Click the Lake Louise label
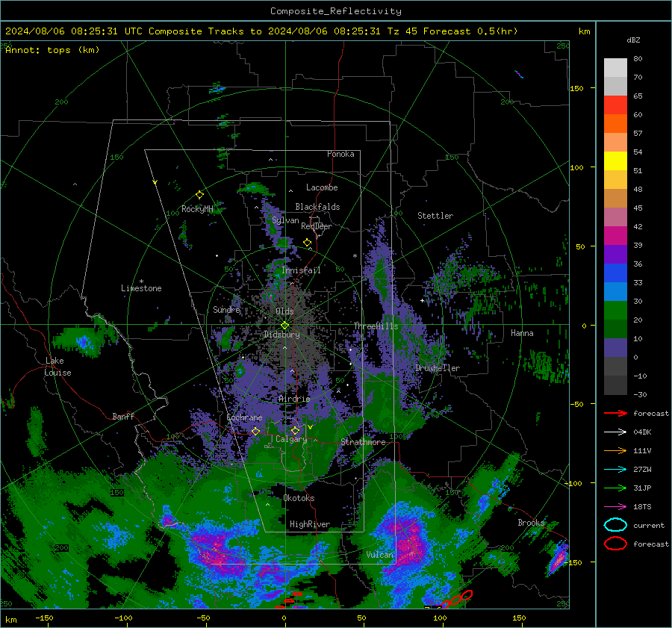Image resolution: width=672 pixels, height=628 pixels. click(57, 367)
